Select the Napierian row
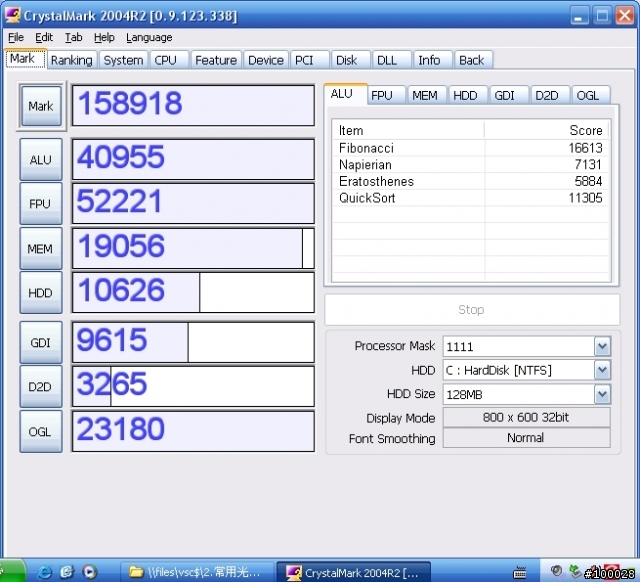 point(471,164)
